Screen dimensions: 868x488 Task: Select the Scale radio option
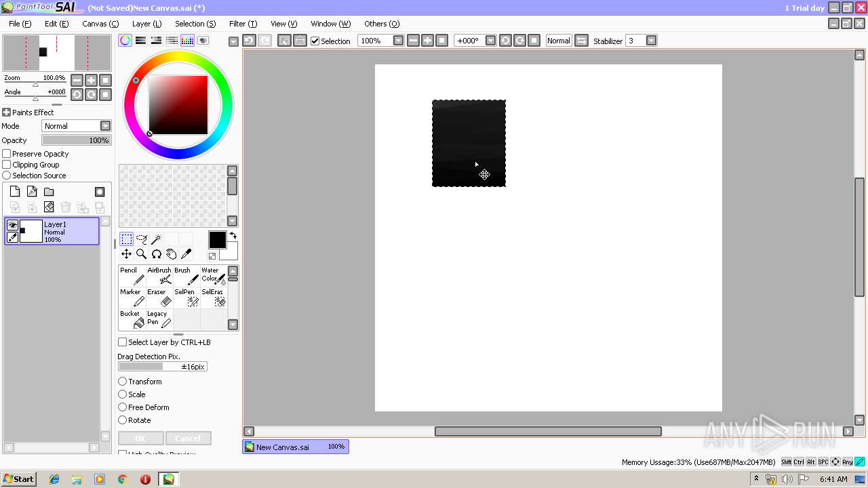(x=123, y=394)
